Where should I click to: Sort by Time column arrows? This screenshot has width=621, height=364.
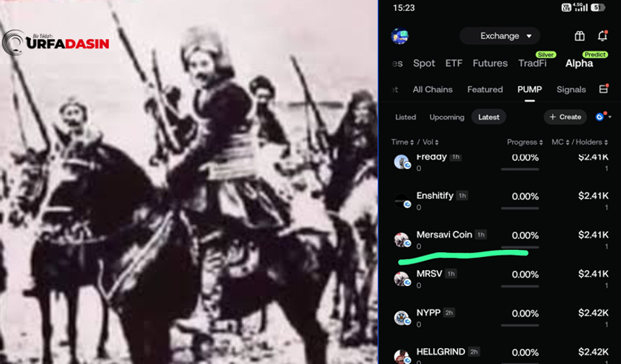click(x=412, y=142)
